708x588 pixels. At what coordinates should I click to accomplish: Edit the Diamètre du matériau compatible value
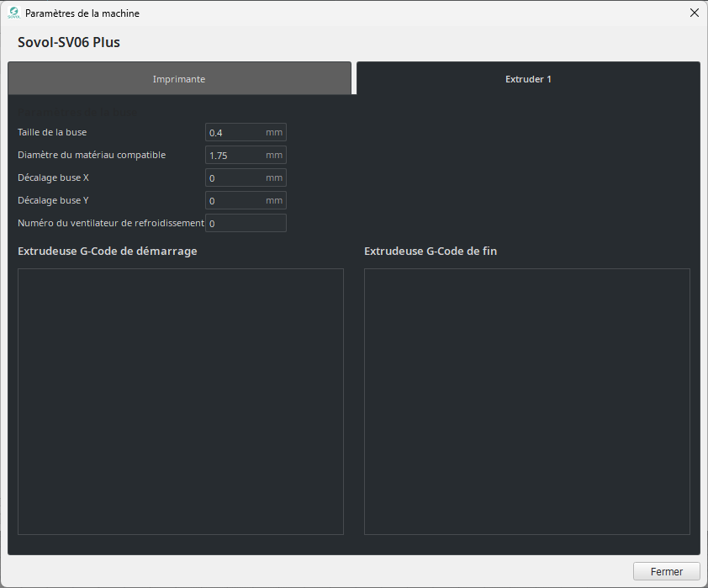tap(246, 155)
